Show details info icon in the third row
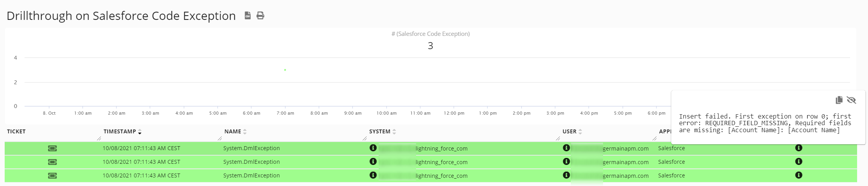This screenshot has width=868, height=186. point(798,175)
